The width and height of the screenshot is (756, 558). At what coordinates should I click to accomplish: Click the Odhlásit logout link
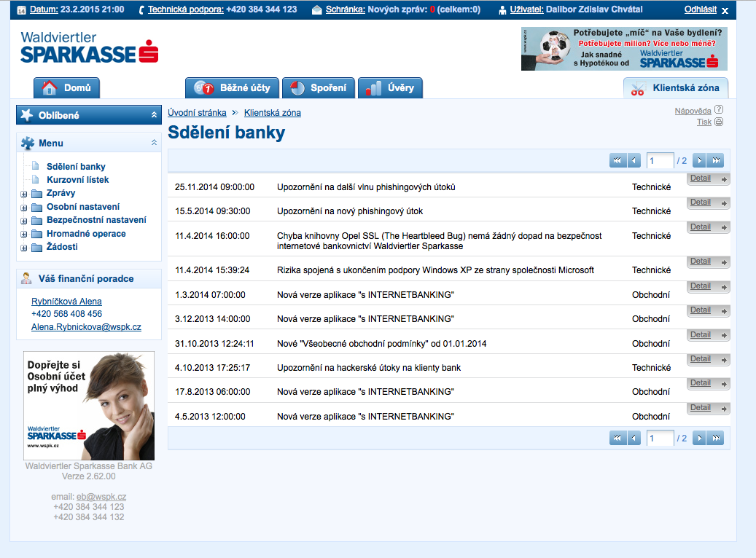[x=701, y=9]
